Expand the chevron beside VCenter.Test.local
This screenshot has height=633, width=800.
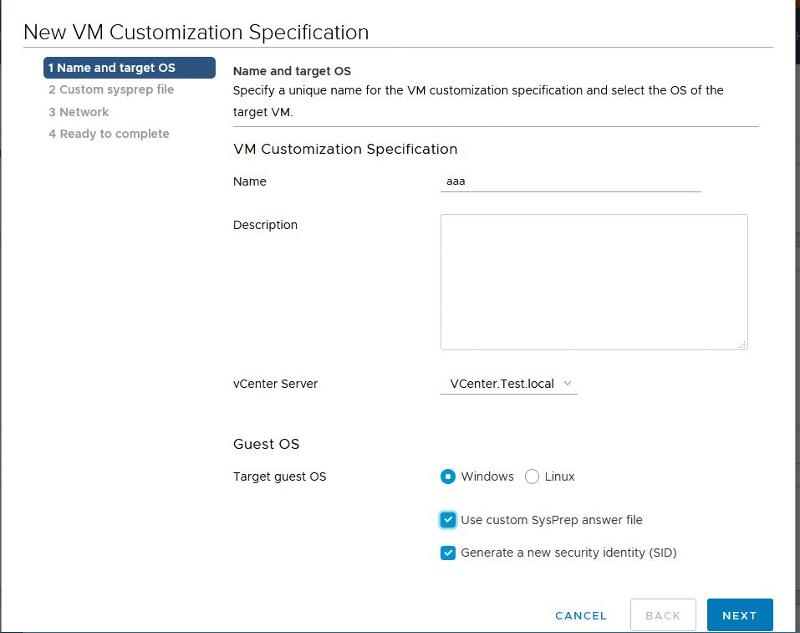(x=568, y=384)
